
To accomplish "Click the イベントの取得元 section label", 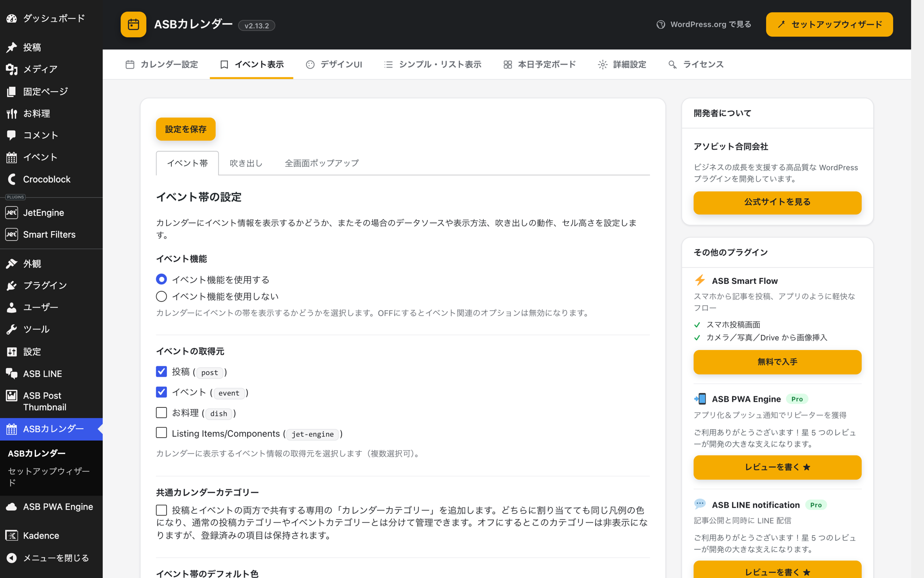I will point(190,351).
